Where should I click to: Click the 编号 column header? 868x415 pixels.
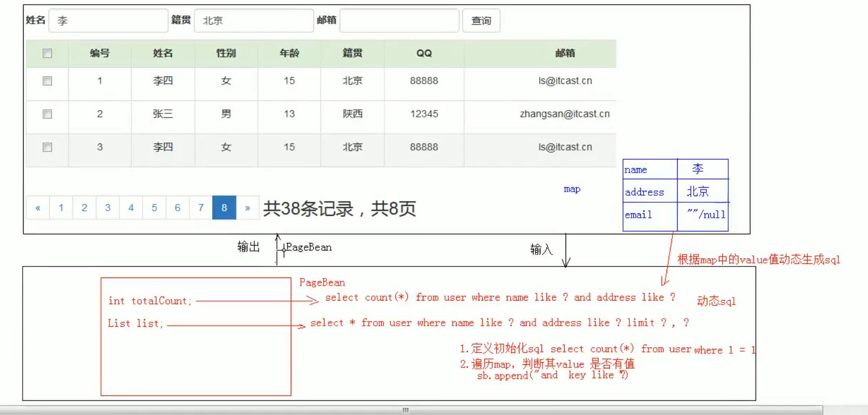tap(99, 53)
